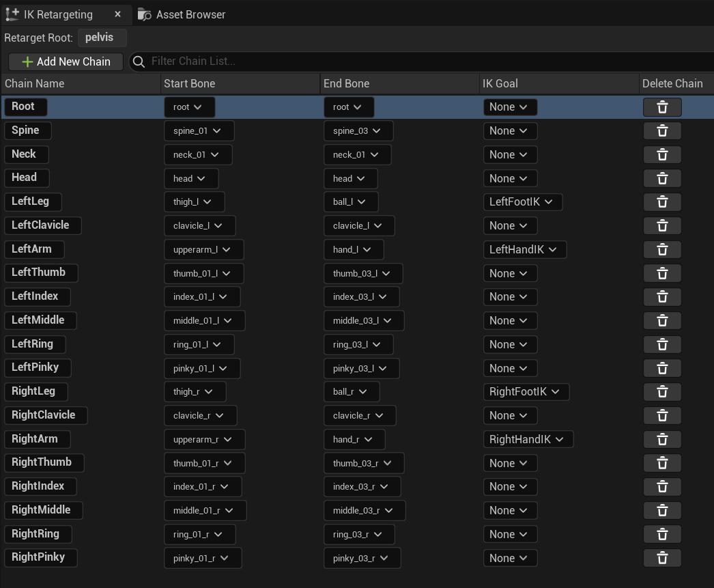
Task: Delete the LeftThumb chain
Action: (x=662, y=273)
